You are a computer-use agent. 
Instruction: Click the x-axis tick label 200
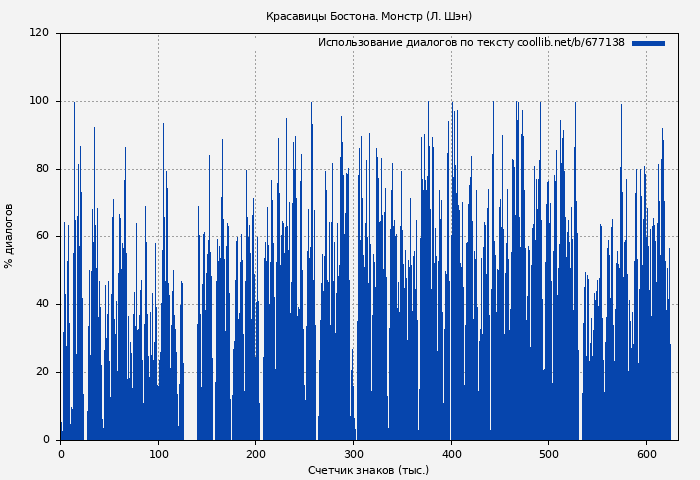point(256,454)
